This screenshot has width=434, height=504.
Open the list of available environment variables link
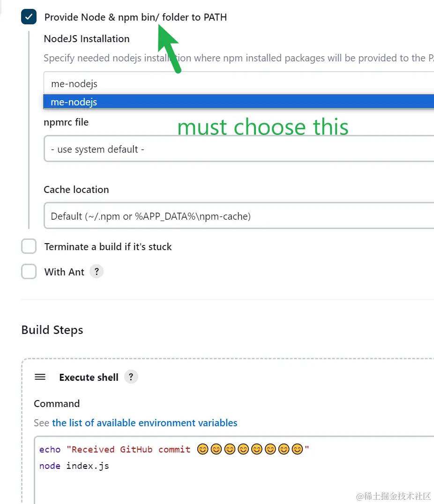(144, 423)
